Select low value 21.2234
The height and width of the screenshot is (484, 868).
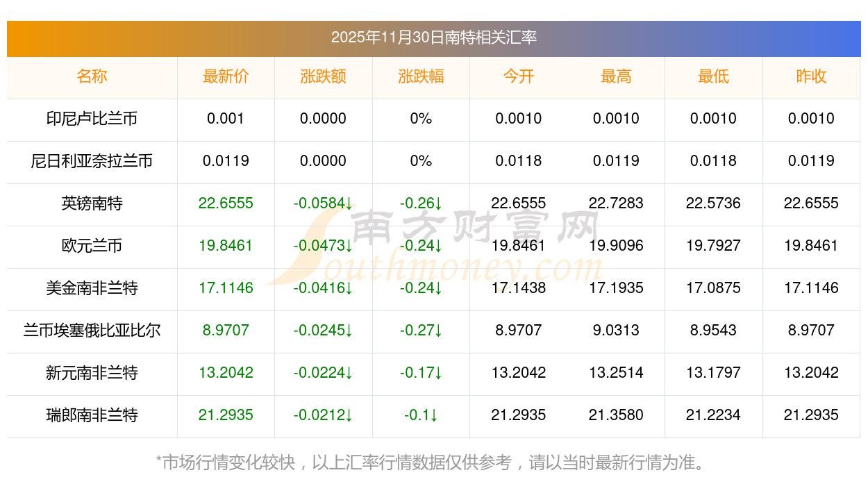pos(714,415)
